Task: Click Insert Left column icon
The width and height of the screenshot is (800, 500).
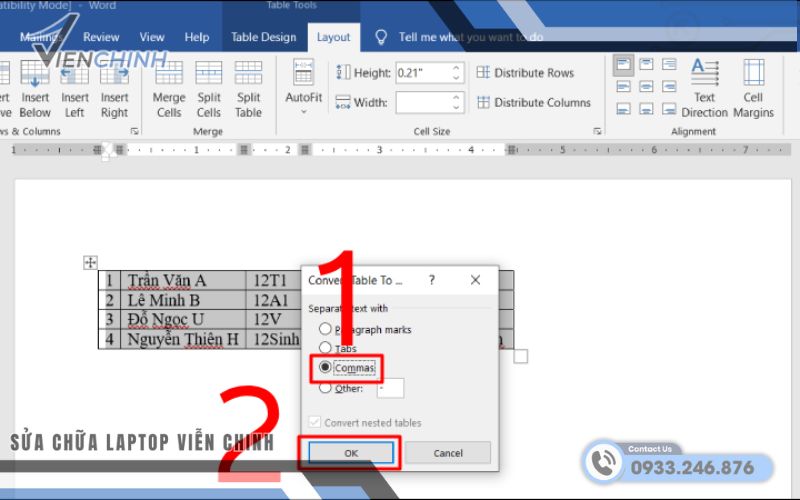Action: click(74, 73)
